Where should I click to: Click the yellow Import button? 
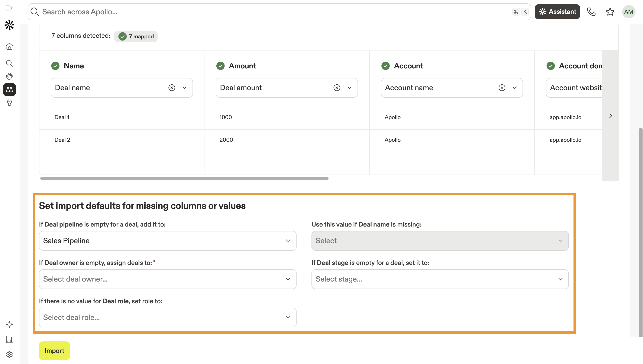pyautogui.click(x=54, y=351)
